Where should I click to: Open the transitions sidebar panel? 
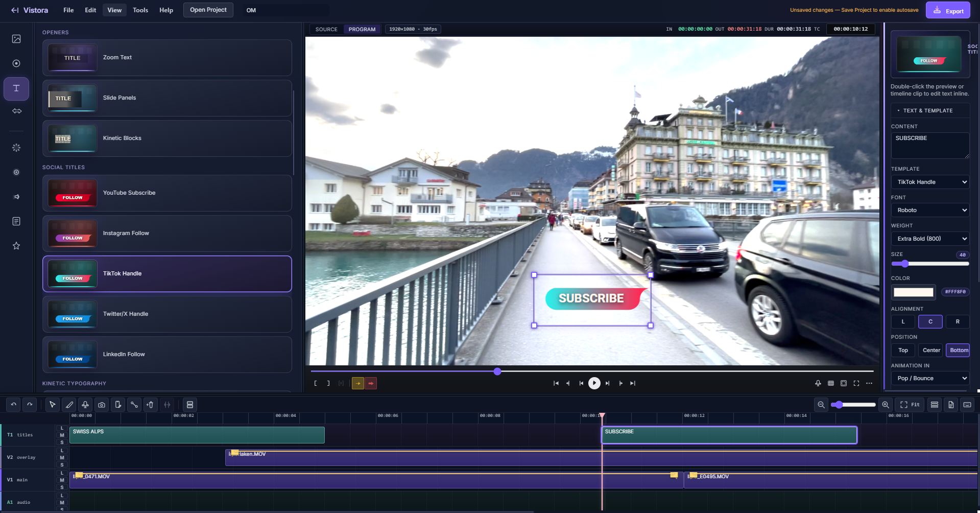pyautogui.click(x=16, y=111)
